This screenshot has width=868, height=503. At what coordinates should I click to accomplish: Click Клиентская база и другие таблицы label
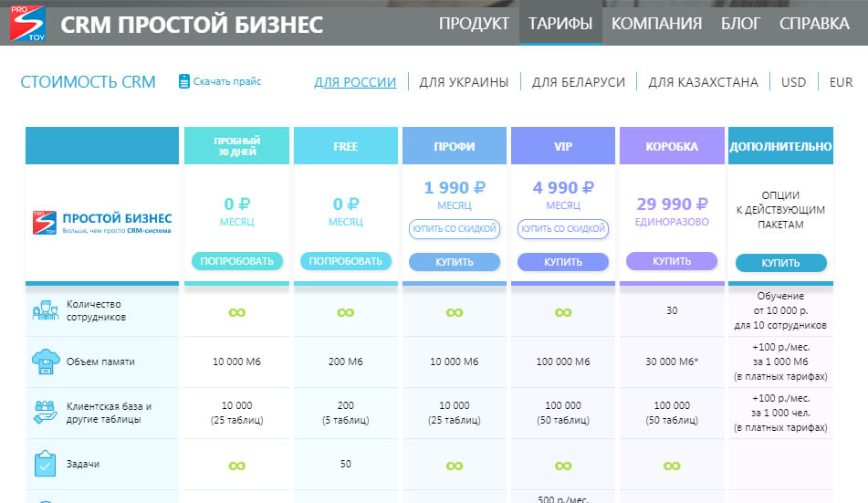[109, 413]
